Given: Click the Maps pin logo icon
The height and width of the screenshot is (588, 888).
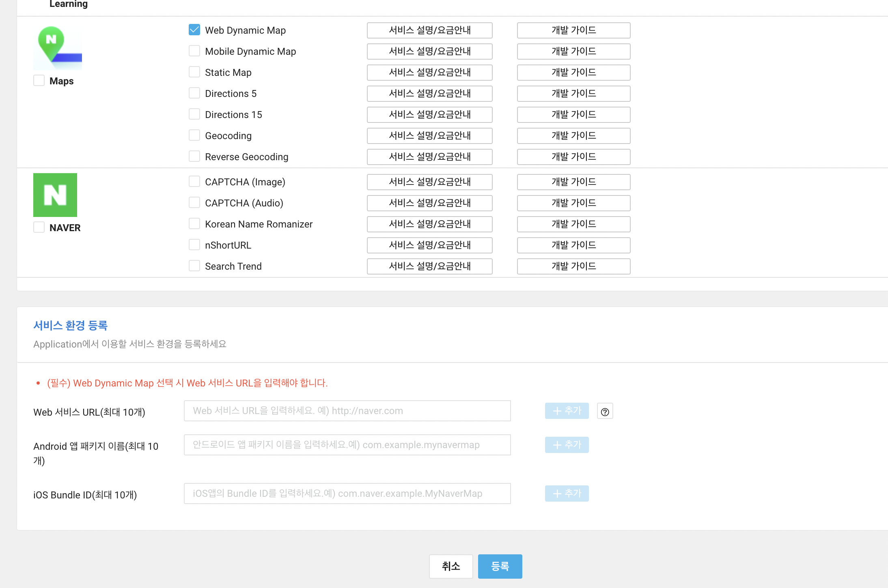Looking at the screenshot, I should (x=58, y=48).
